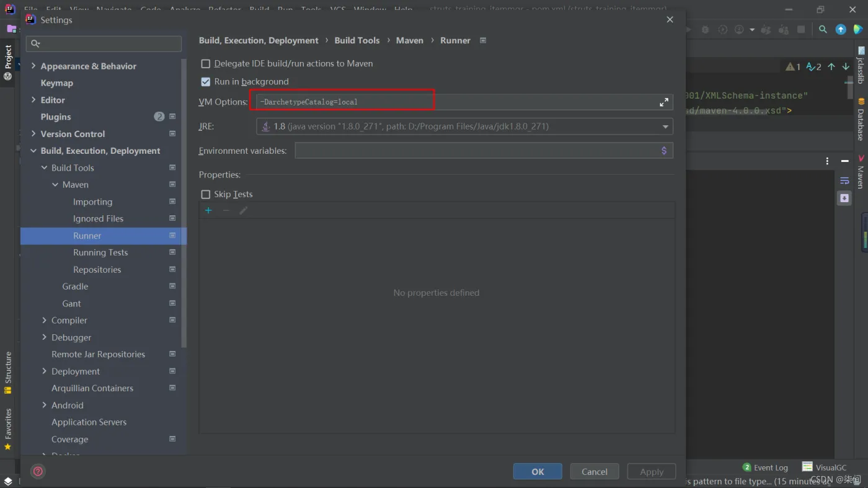
Task: Click scroll-to-end icon in the tool window
Action: coord(844,198)
